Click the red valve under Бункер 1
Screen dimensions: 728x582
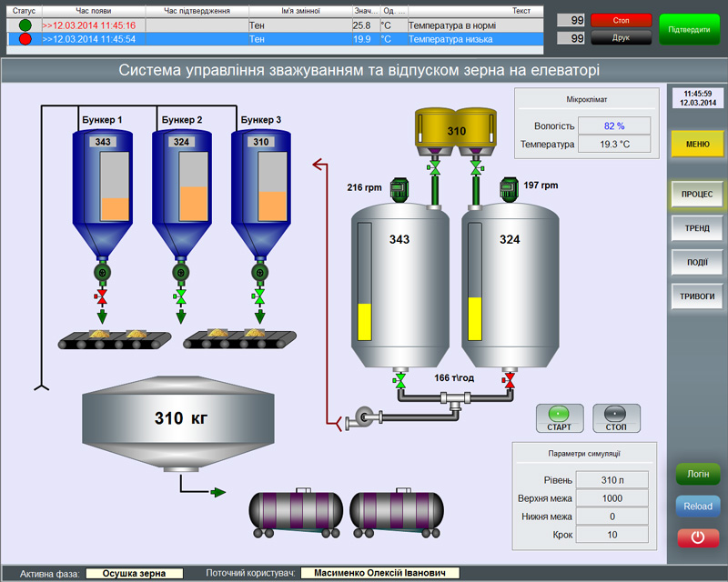point(102,297)
